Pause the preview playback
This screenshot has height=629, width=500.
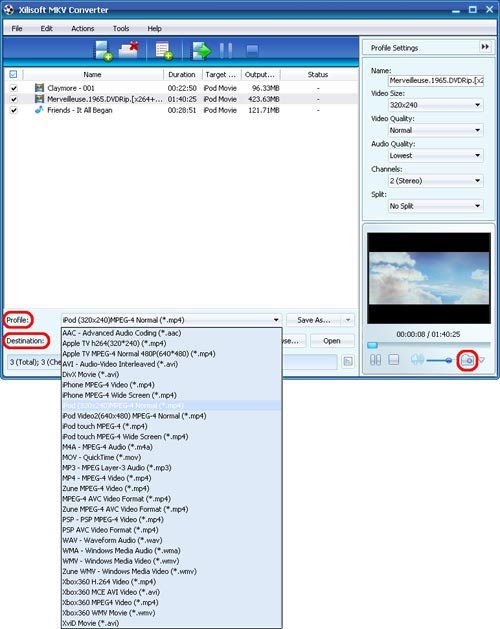coord(375,360)
